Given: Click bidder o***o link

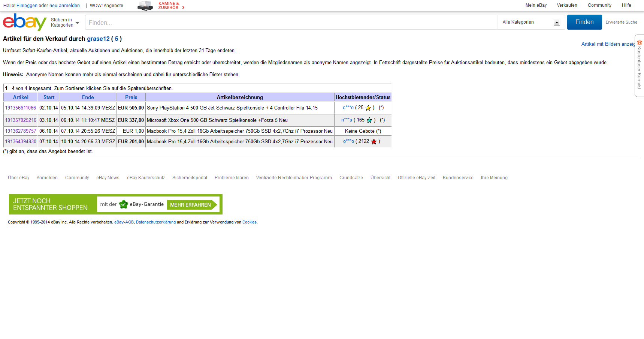Looking at the screenshot, I should [x=348, y=141].
